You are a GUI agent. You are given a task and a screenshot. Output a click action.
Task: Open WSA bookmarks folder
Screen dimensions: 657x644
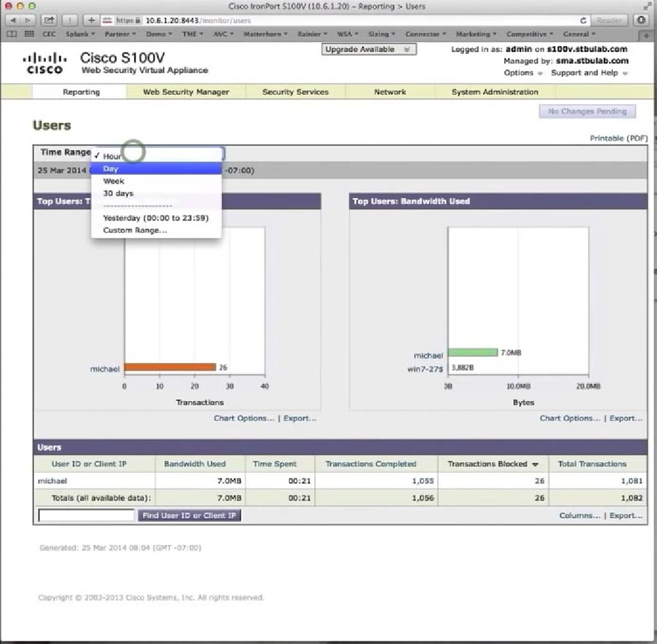(348, 34)
